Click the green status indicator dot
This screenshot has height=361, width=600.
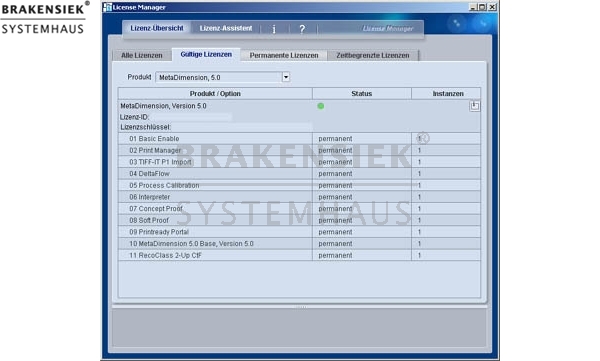point(321,106)
